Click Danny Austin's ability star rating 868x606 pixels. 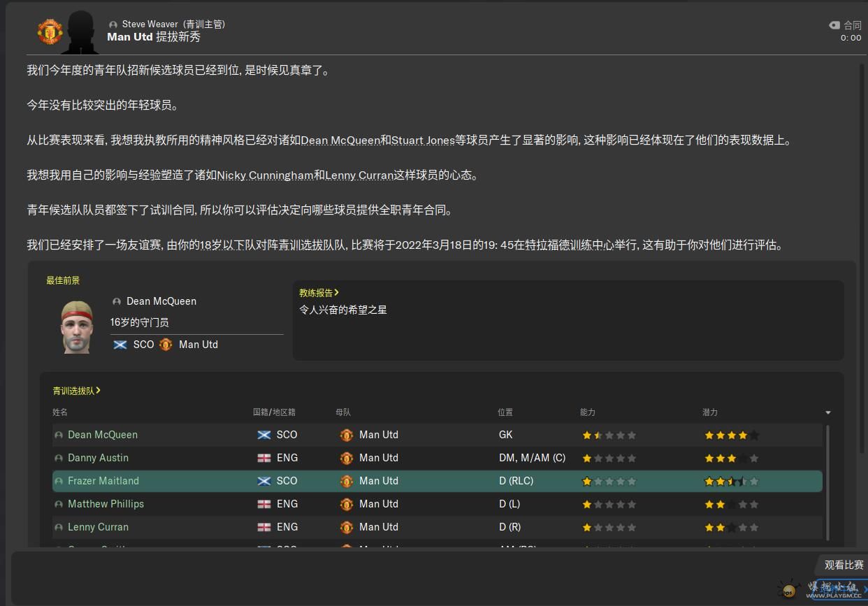pyautogui.click(x=609, y=458)
